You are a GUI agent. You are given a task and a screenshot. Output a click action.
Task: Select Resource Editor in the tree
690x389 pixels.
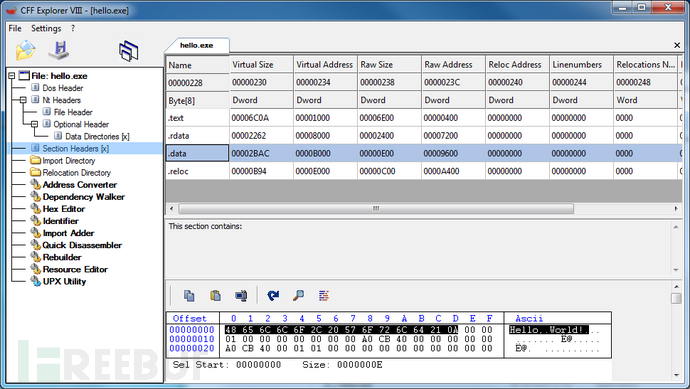tap(75, 269)
